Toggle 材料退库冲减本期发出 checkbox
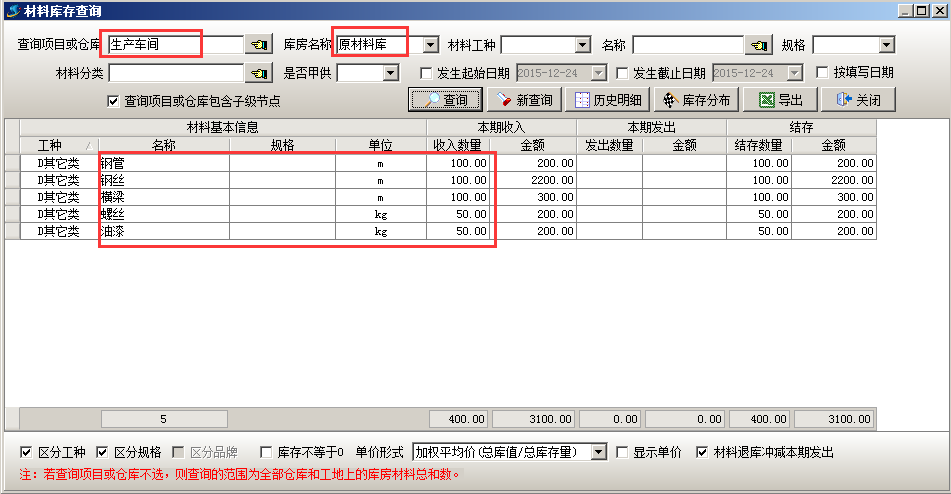The height and width of the screenshot is (494, 951). (x=702, y=452)
